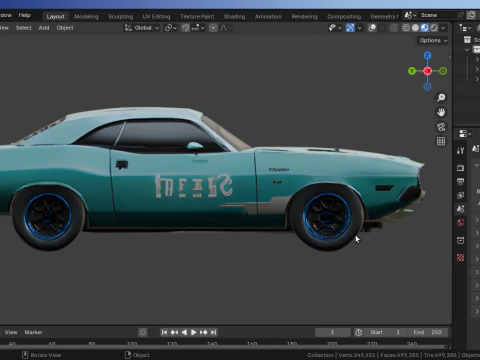Open the pivot point dropdown

(171, 28)
